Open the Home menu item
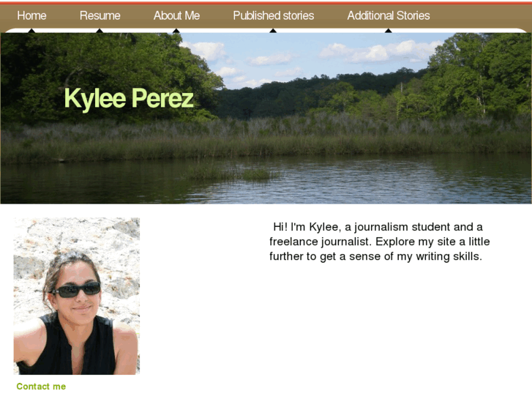 point(31,15)
